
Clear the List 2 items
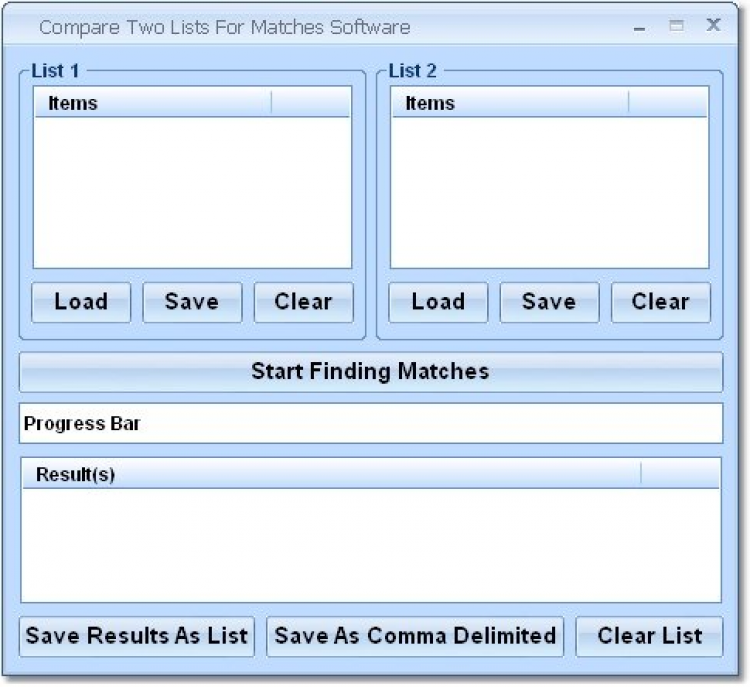660,302
